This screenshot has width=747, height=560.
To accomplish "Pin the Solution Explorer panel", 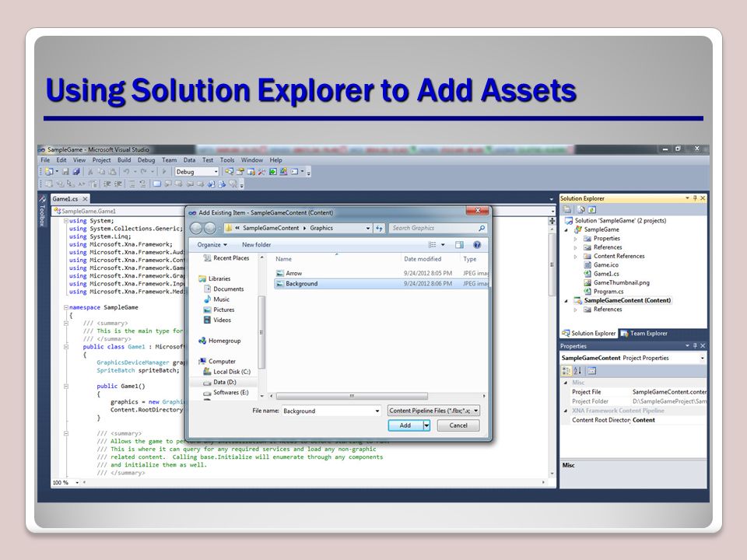I will 695,198.
